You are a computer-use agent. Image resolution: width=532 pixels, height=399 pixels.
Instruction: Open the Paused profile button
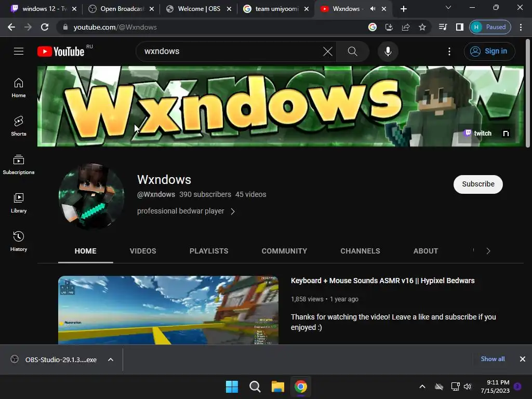pyautogui.click(x=490, y=27)
